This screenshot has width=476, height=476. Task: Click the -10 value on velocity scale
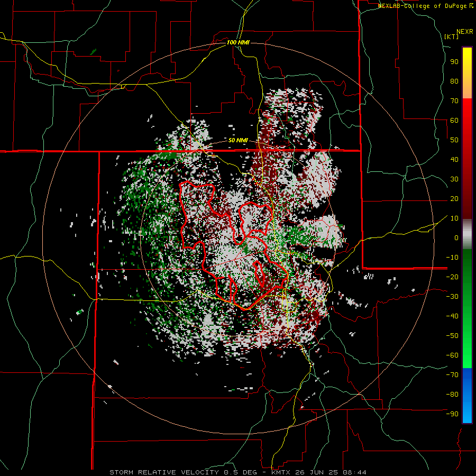pos(452,258)
